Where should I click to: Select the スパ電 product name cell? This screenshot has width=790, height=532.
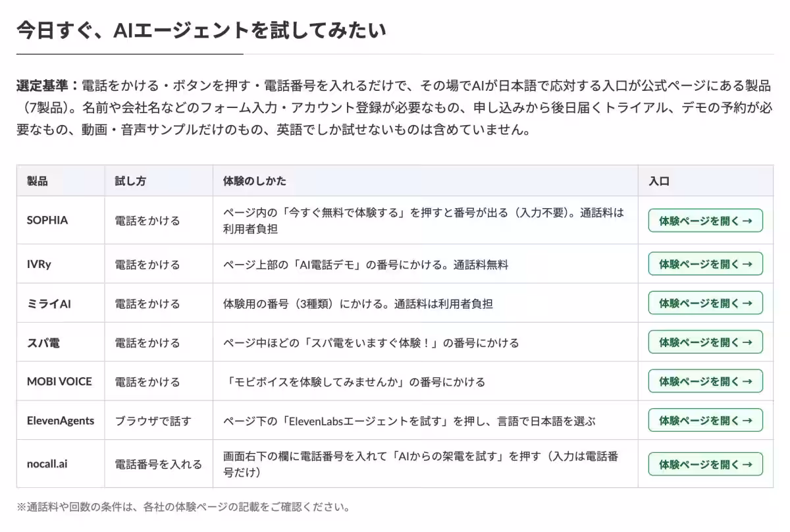(x=61, y=342)
